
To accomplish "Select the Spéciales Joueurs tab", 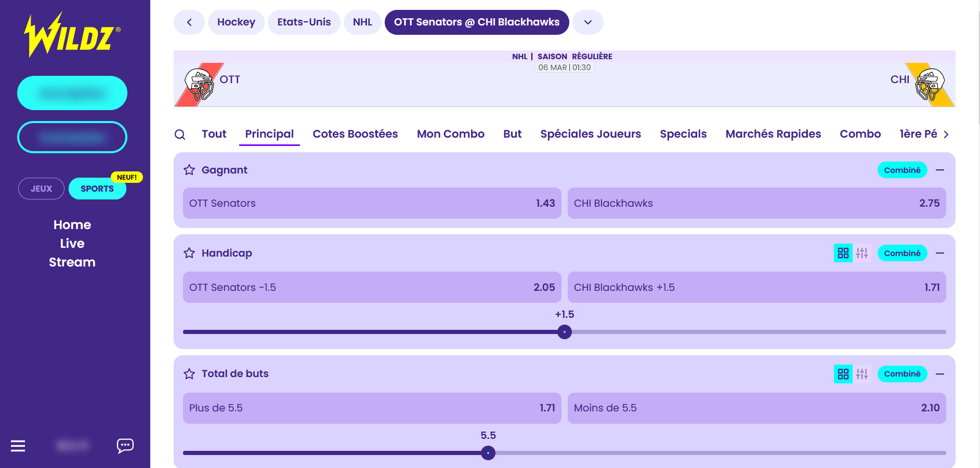I will 591,134.
